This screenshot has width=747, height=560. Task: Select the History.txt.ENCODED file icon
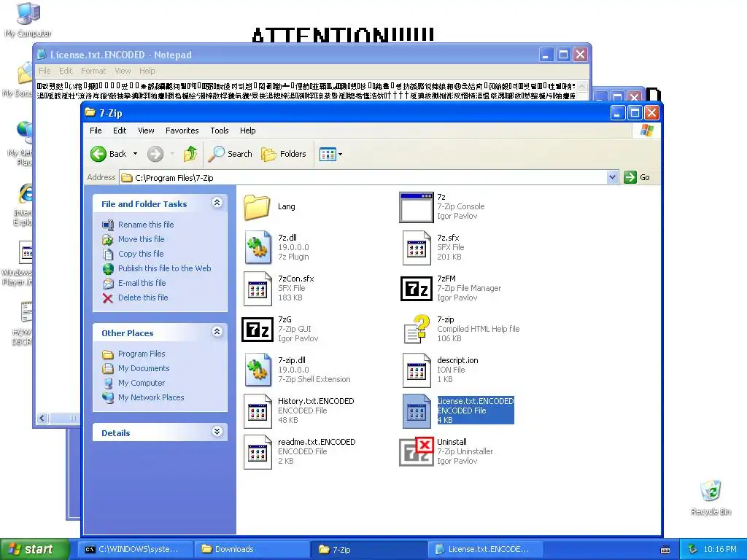coord(258,411)
